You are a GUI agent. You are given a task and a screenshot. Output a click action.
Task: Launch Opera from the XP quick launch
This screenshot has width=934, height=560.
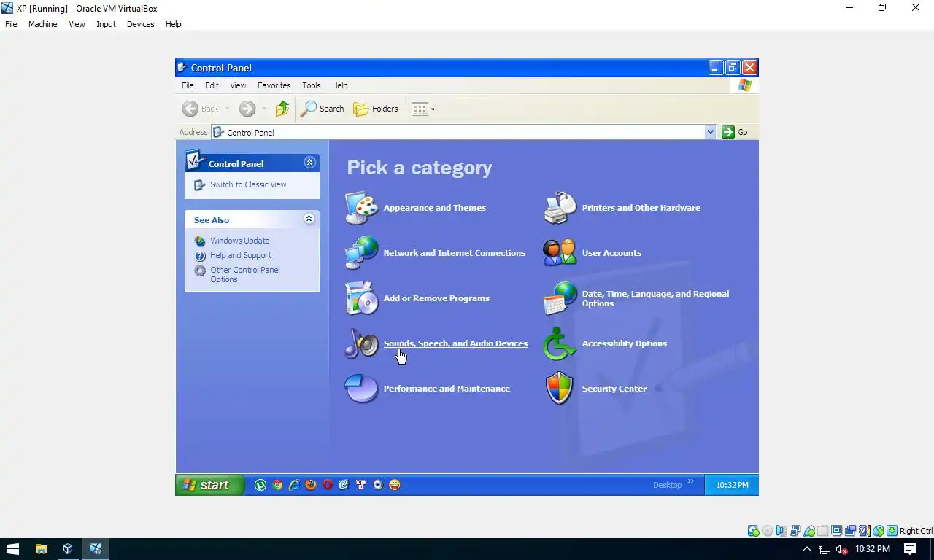[x=328, y=485]
